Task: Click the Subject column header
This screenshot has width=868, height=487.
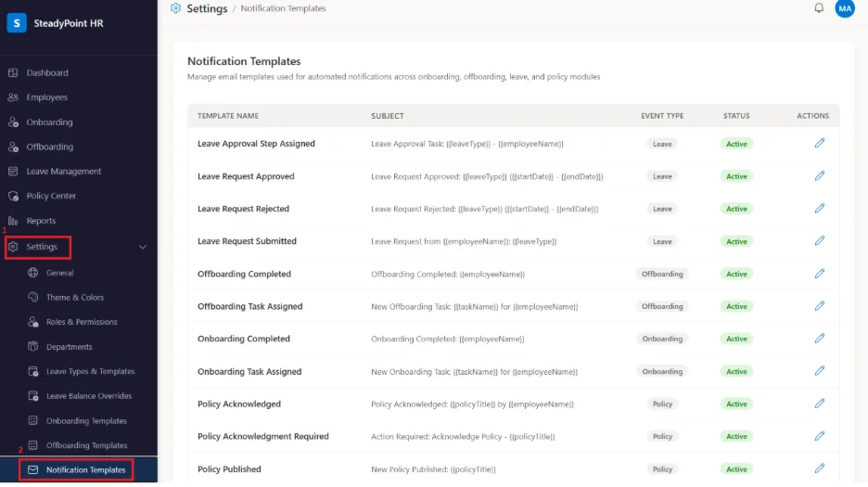Action: 388,116
